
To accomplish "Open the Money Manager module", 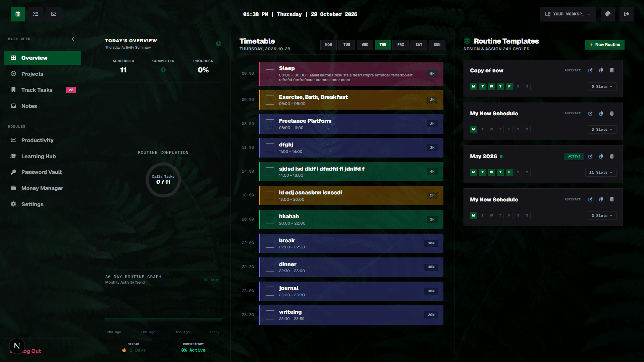I will pyautogui.click(x=43, y=188).
